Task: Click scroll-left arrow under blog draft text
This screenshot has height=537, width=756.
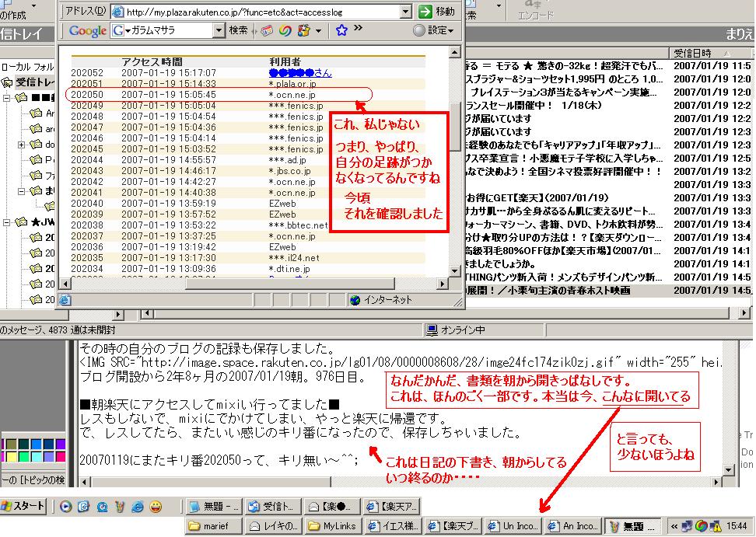Action: coord(85,481)
